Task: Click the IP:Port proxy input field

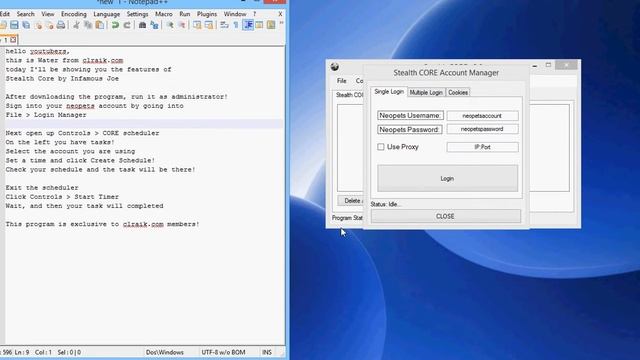Action: 482,147
